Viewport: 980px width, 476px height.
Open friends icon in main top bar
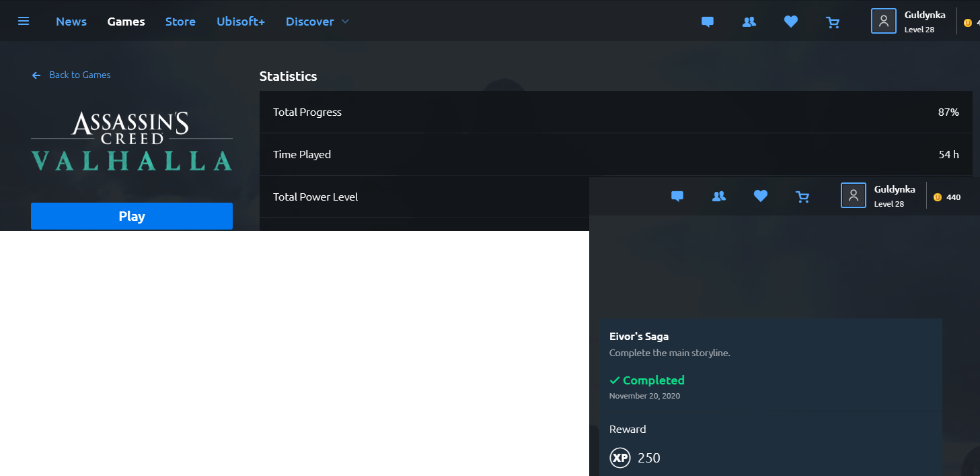tap(749, 22)
